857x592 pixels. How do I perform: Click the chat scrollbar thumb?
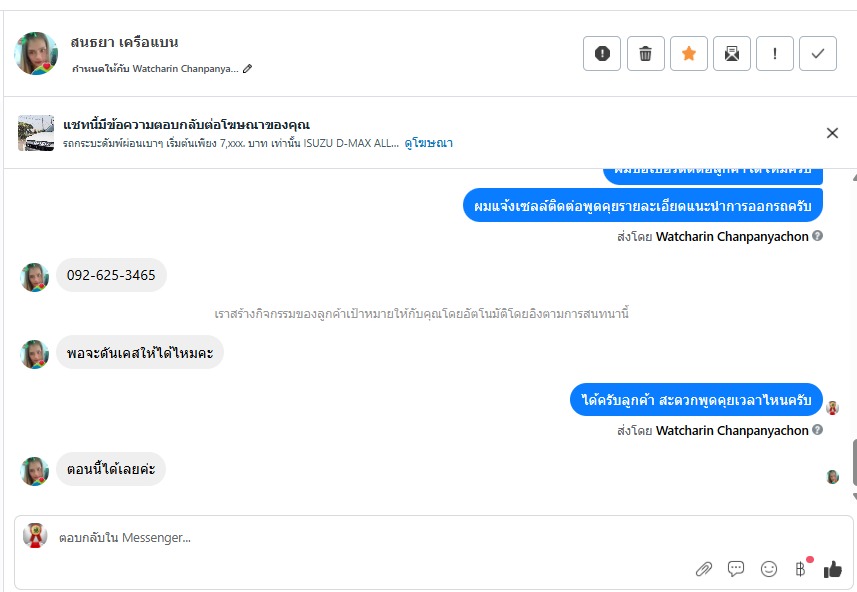tap(853, 462)
